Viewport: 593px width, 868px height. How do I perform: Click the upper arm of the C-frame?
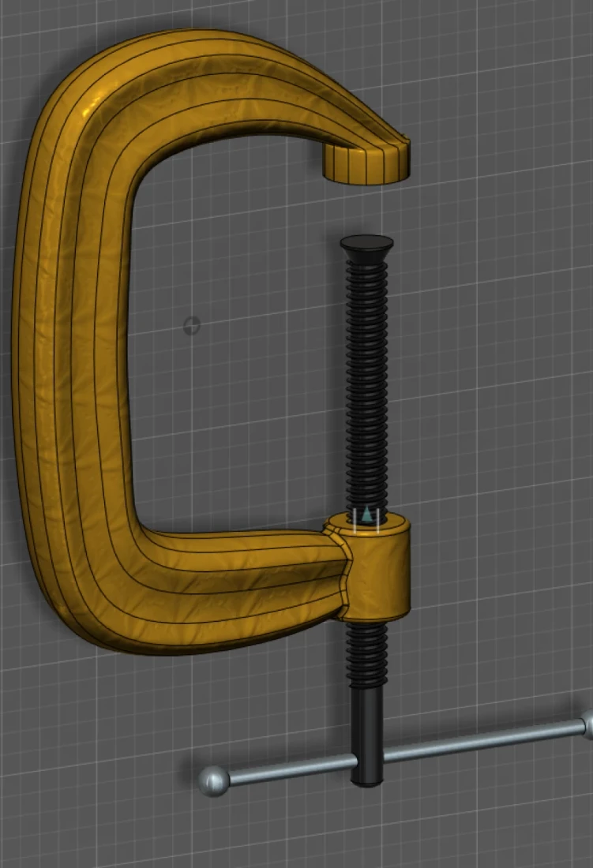pos(237,87)
